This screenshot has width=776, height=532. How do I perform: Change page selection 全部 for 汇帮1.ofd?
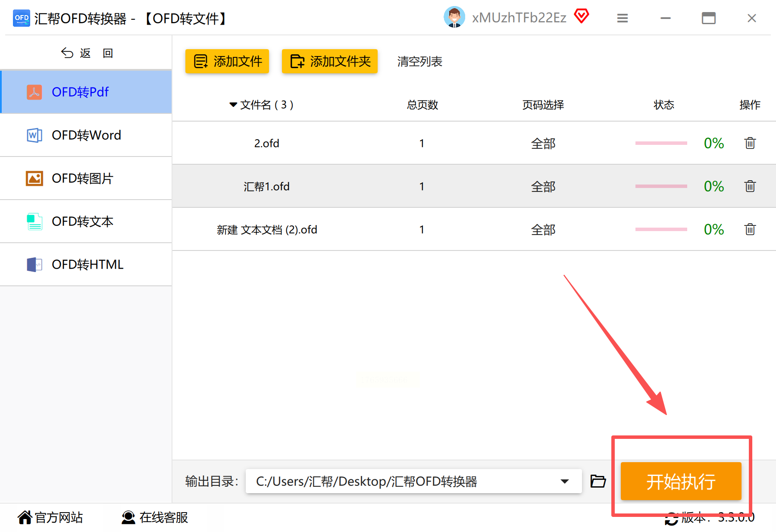pyautogui.click(x=543, y=186)
